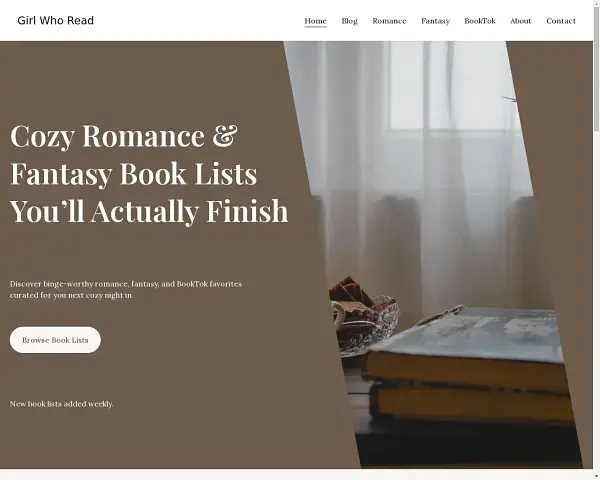Click the Girl Who Read site logo
Screen dimensions: 600x480
pos(55,21)
